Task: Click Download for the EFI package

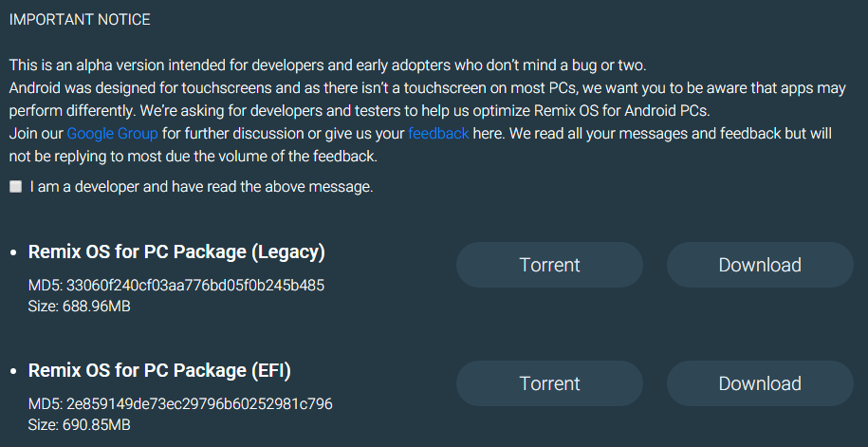Action: pyautogui.click(x=760, y=383)
